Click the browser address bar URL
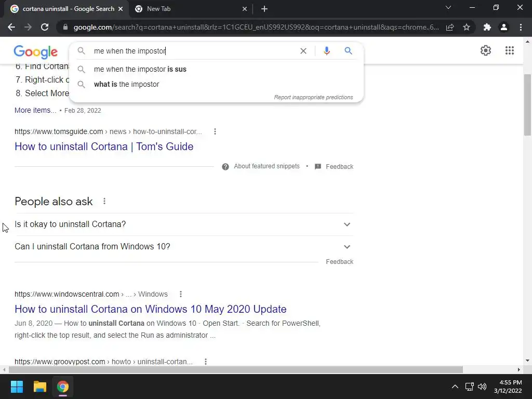The height and width of the screenshot is (399, 532). (256, 27)
